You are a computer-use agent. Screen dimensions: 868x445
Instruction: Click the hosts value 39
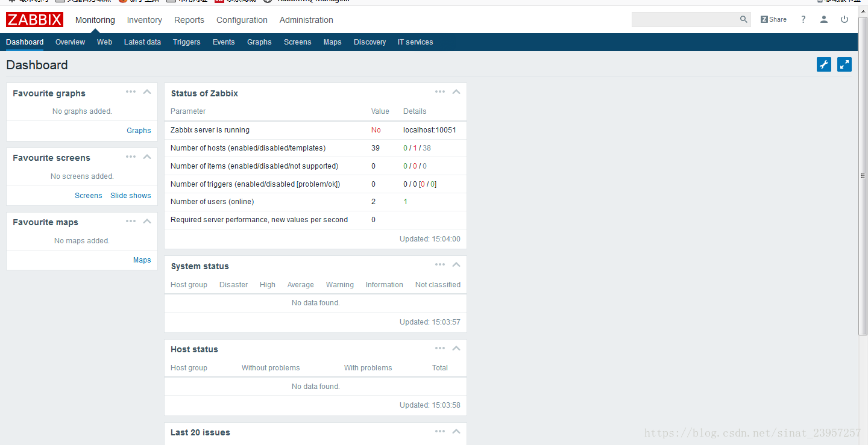[376, 148]
